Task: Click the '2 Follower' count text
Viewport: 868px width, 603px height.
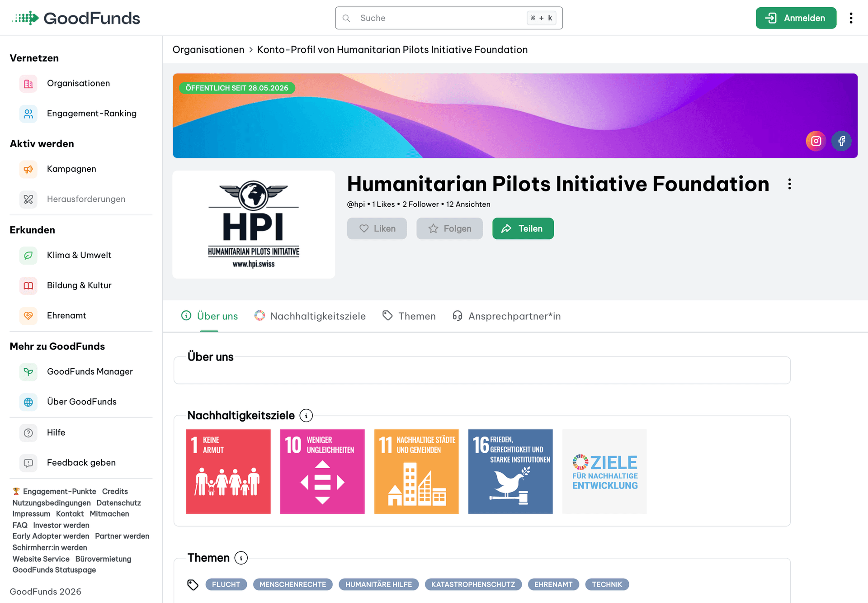Action: point(420,204)
